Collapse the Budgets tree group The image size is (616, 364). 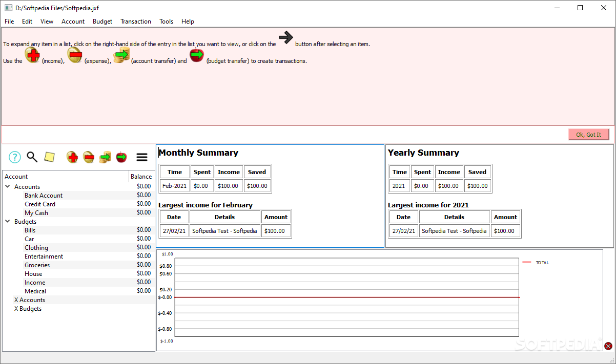[x=8, y=222]
